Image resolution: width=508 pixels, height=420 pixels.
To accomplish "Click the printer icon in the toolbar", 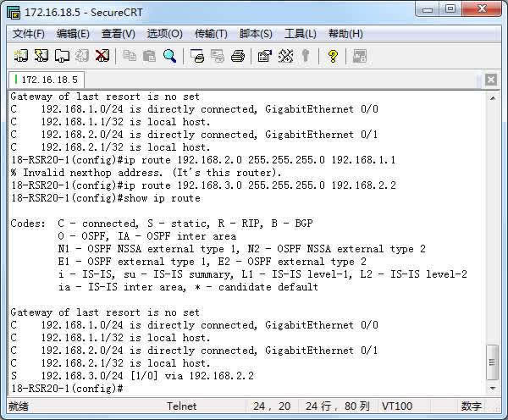I will click(x=238, y=56).
